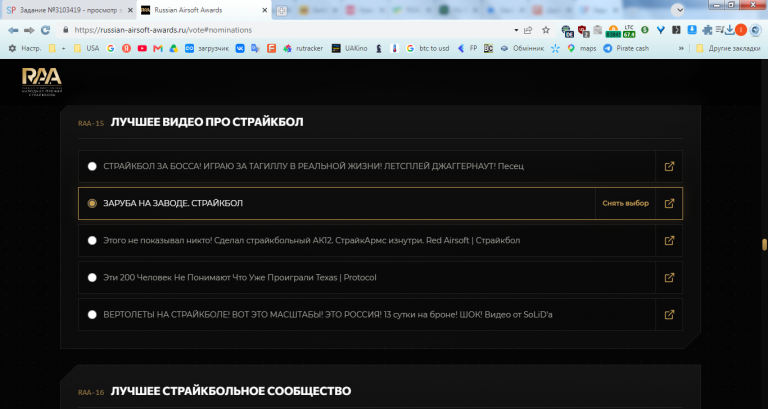Viewport: 768px width, 409px height.
Task: Open the rutracker bookmark
Action: [x=303, y=48]
